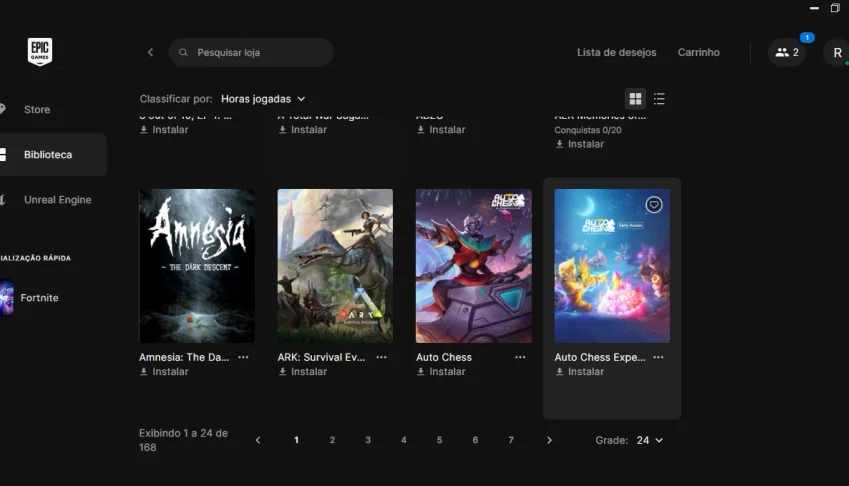Click the ARK: Survival Ev... title

coord(321,357)
